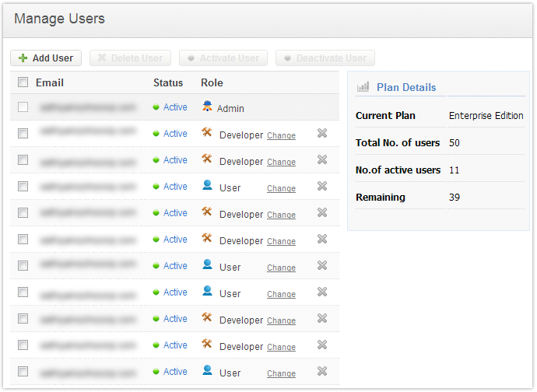Click the third User row's person icon

click(x=207, y=291)
